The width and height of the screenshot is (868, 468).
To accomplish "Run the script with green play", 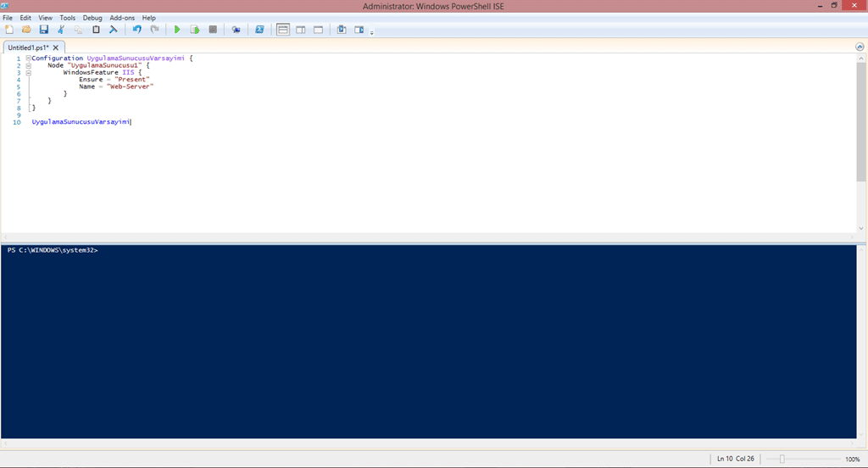I will pos(177,30).
